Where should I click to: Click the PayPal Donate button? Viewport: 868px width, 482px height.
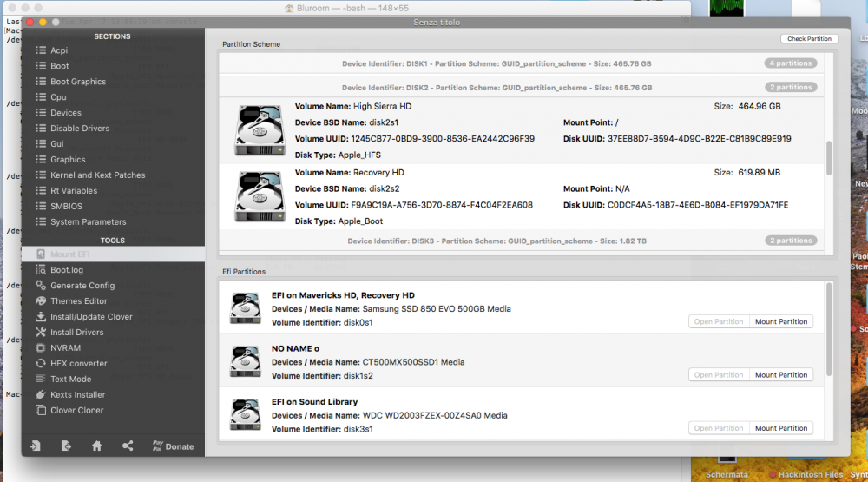pyautogui.click(x=174, y=446)
